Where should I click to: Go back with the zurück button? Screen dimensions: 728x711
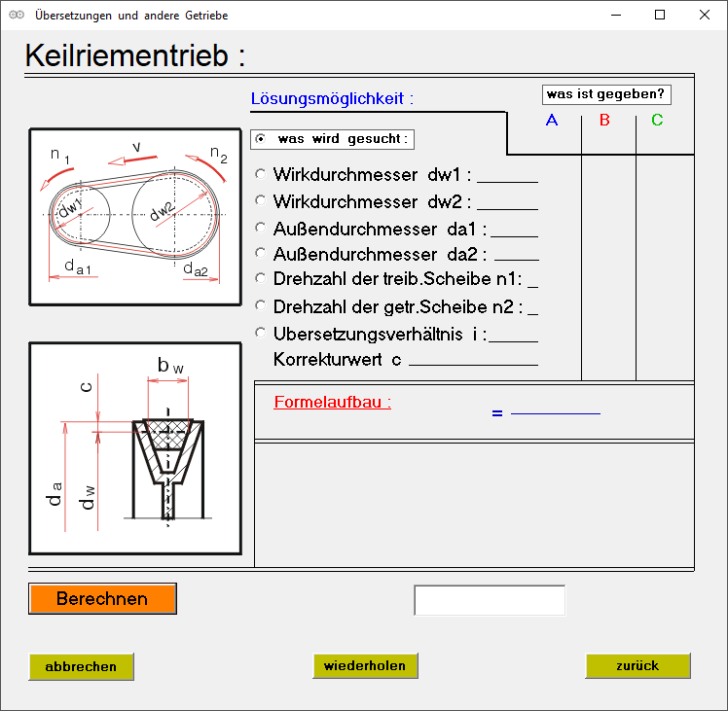coord(637,665)
